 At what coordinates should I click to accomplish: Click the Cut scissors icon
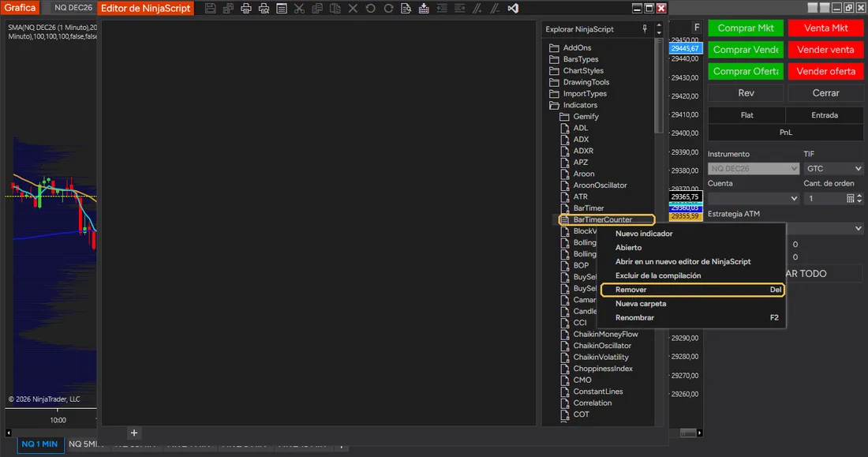[x=300, y=9]
